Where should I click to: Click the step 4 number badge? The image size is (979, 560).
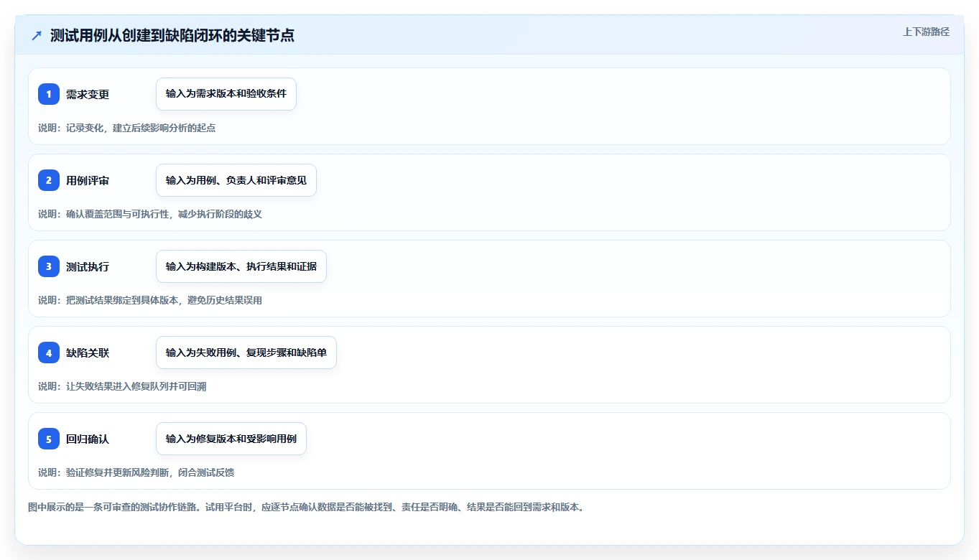[49, 353]
